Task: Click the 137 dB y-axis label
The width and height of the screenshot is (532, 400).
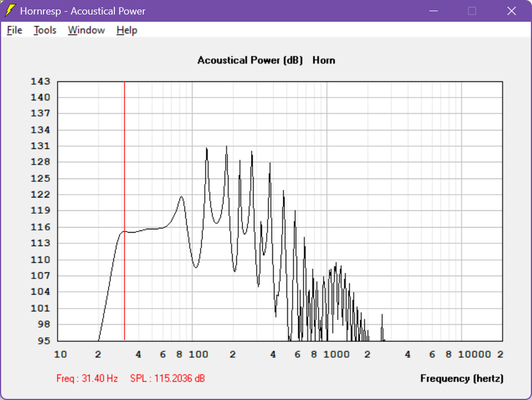Action: pyautogui.click(x=40, y=113)
